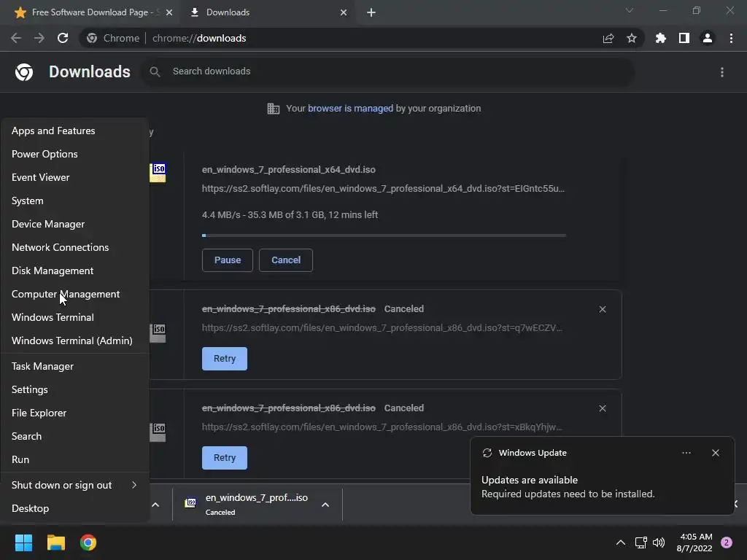Open File Explorer from taskbar
This screenshot has height=560, width=747.
pos(55,542)
